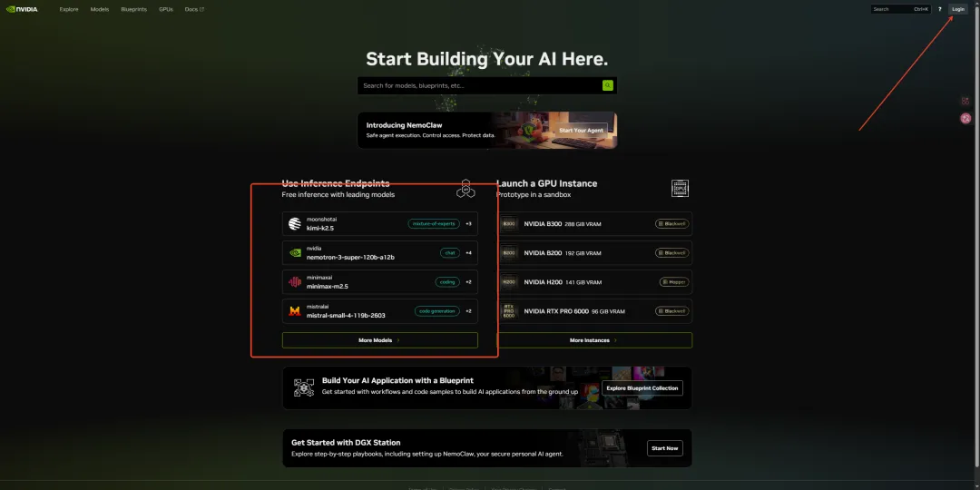The height and width of the screenshot is (490, 980).
Task: Select the NVIDIA RTX PRO 6000 instance
Action: (594, 311)
